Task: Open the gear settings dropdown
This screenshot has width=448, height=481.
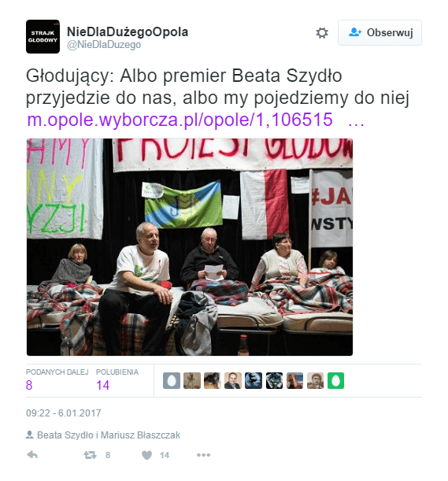Action: pos(322,33)
